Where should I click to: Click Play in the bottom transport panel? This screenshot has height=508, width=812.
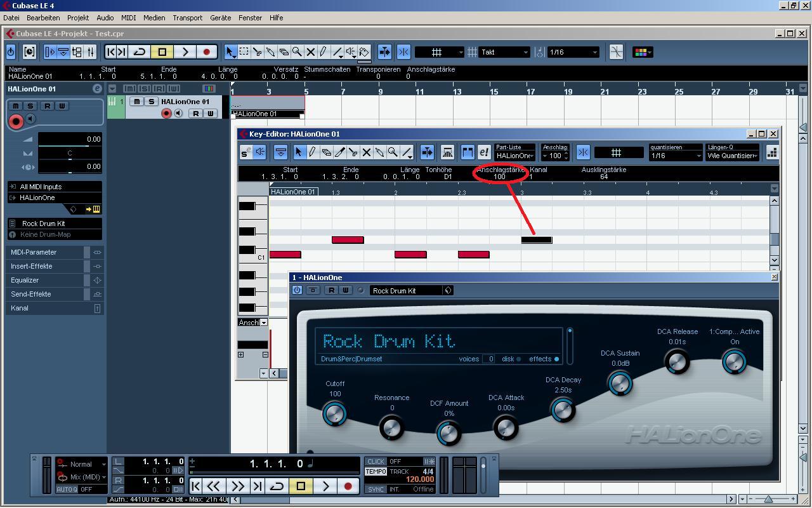(x=325, y=486)
